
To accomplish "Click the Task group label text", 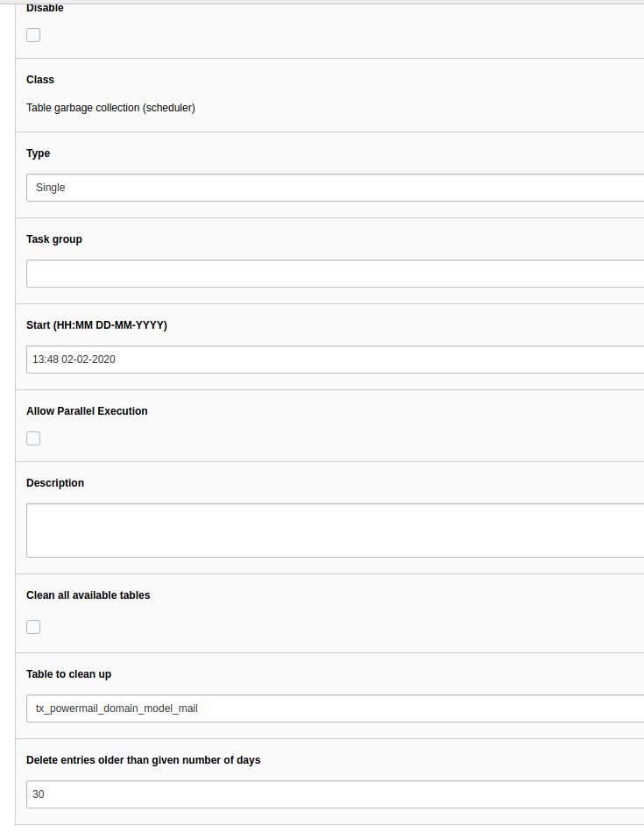I will [x=53, y=239].
